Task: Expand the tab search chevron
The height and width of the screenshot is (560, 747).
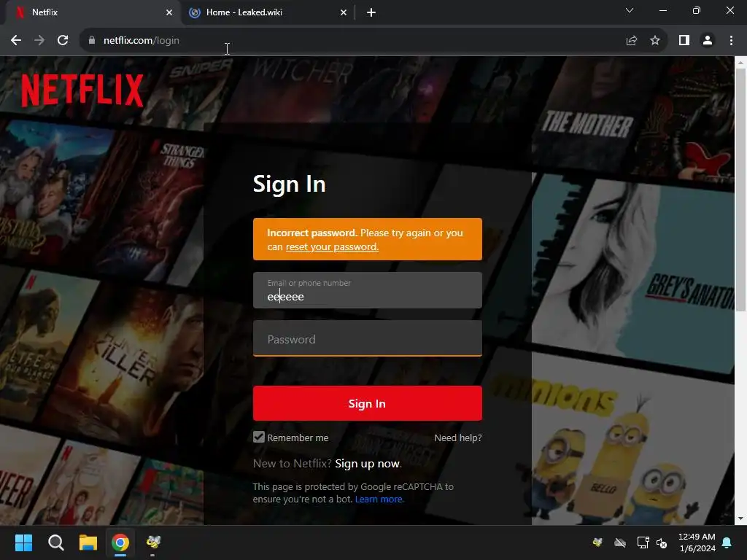Action: pos(630,10)
